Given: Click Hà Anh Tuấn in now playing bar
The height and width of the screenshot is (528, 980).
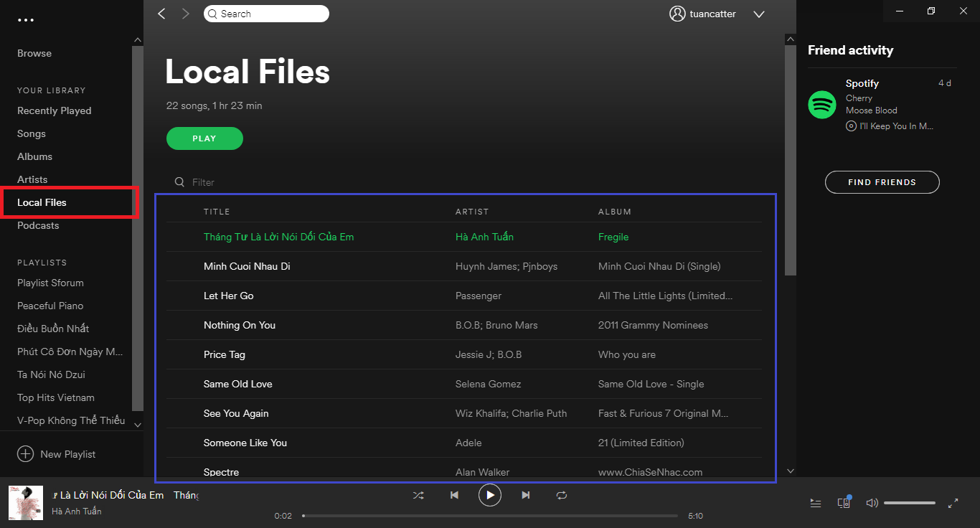Looking at the screenshot, I should click(77, 511).
